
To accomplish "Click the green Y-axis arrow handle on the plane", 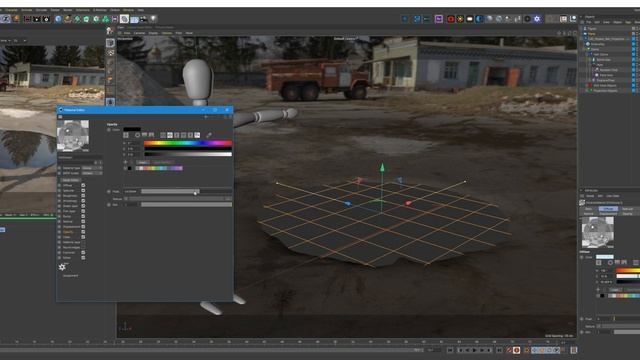I will (x=382, y=167).
